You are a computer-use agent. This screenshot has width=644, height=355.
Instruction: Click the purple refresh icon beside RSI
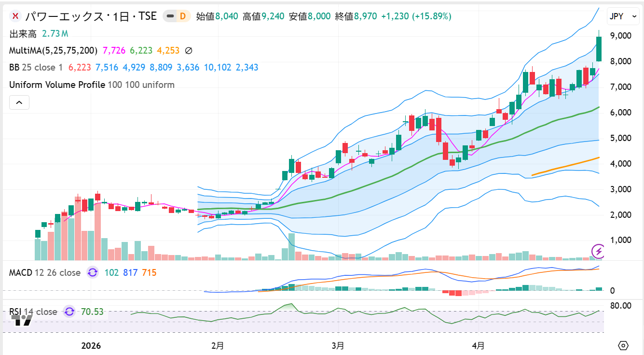[x=69, y=312]
